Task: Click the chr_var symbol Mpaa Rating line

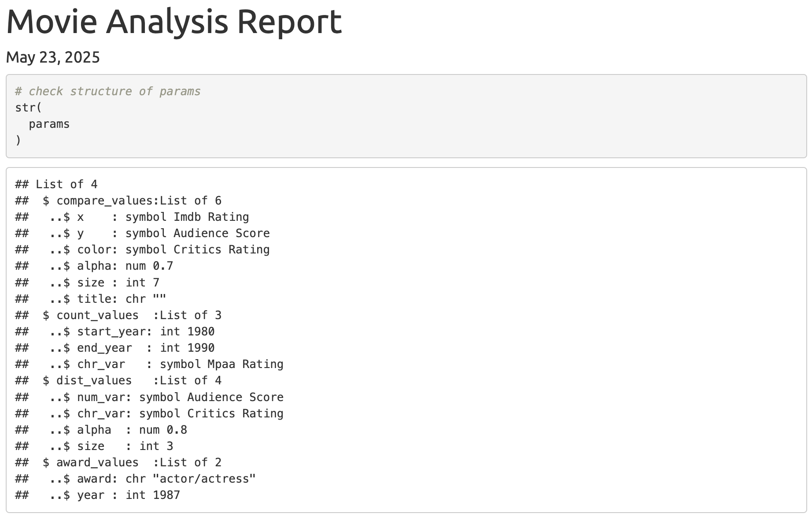Action: (x=149, y=364)
